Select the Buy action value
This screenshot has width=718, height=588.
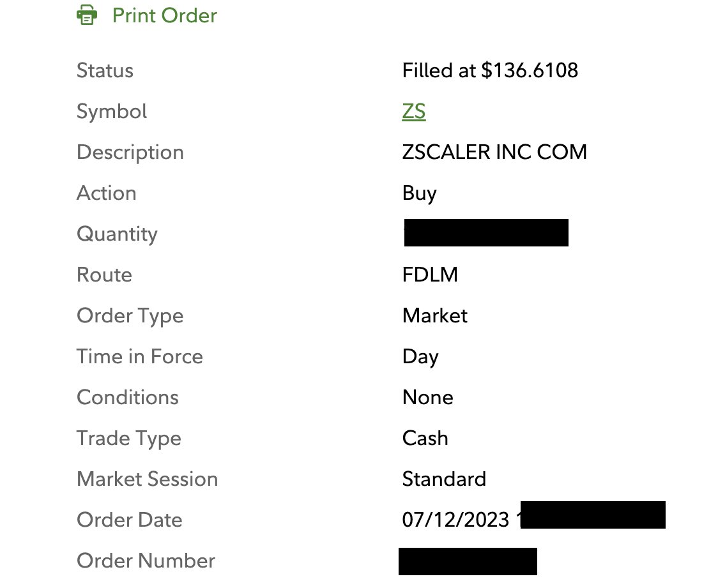(x=420, y=193)
